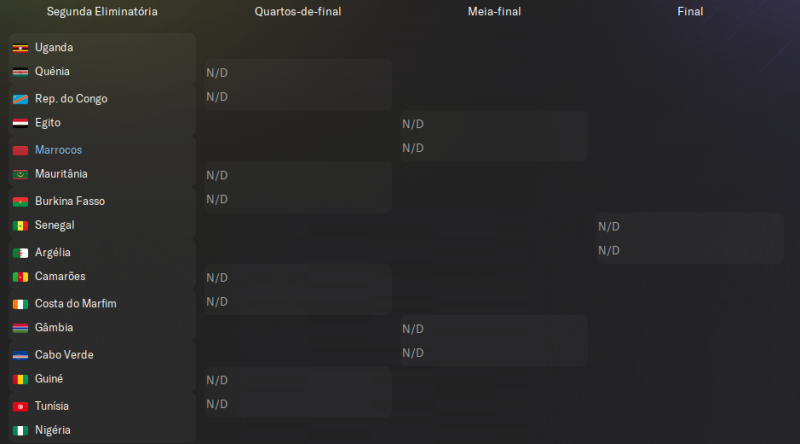The width and height of the screenshot is (800, 444).
Task: Click the first N/D slot under Final
Action: 609,226
